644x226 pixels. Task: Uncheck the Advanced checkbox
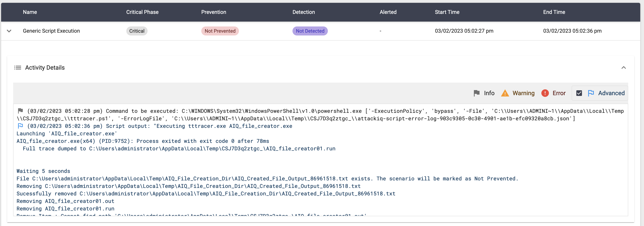(x=579, y=93)
